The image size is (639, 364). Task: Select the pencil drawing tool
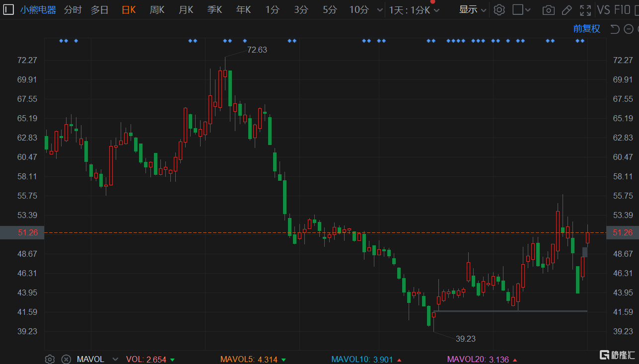567,10
